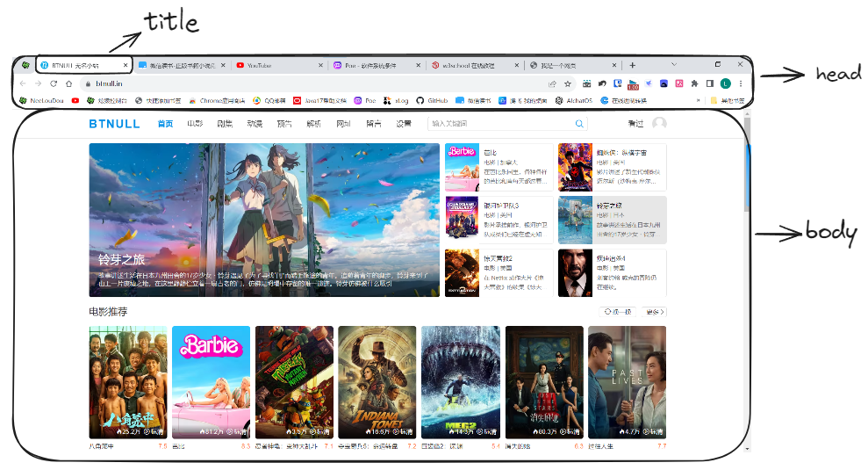The height and width of the screenshot is (470, 868).
Task: Open the Chrome three-dot menu
Action: pos(741,83)
